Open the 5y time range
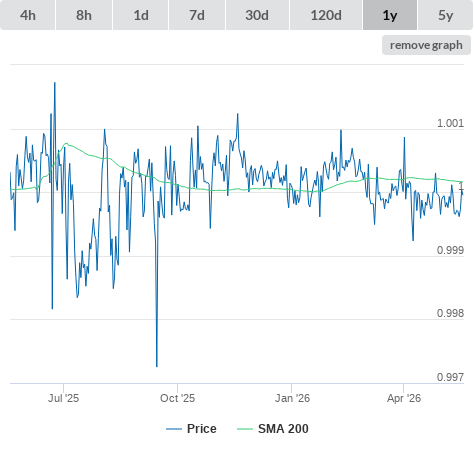Viewport: 474px width, 455px height. click(446, 15)
